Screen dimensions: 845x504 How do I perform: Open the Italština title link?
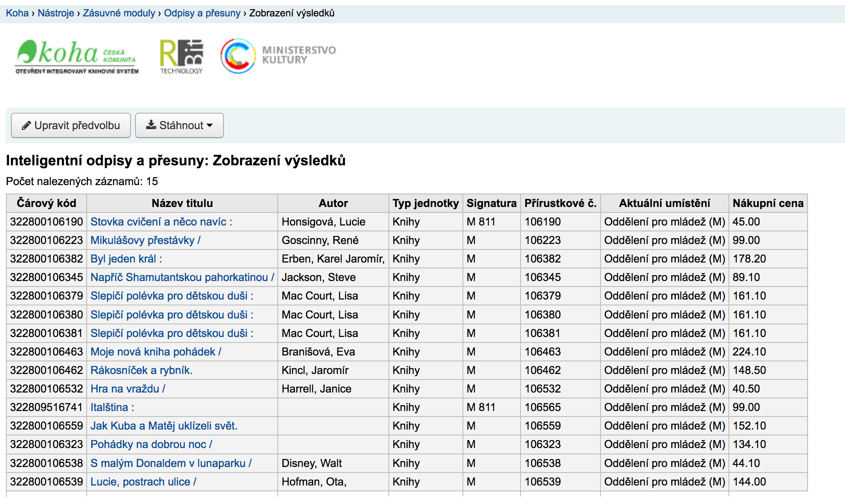pyautogui.click(x=112, y=407)
